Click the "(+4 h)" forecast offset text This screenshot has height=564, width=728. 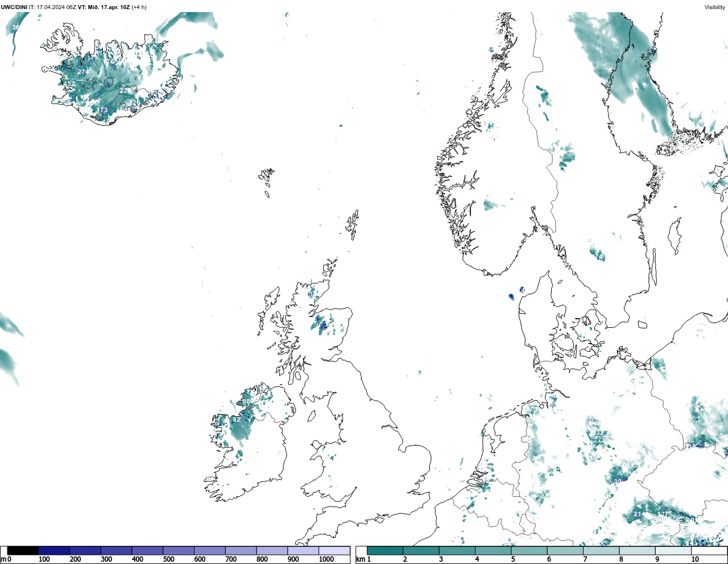139,7
